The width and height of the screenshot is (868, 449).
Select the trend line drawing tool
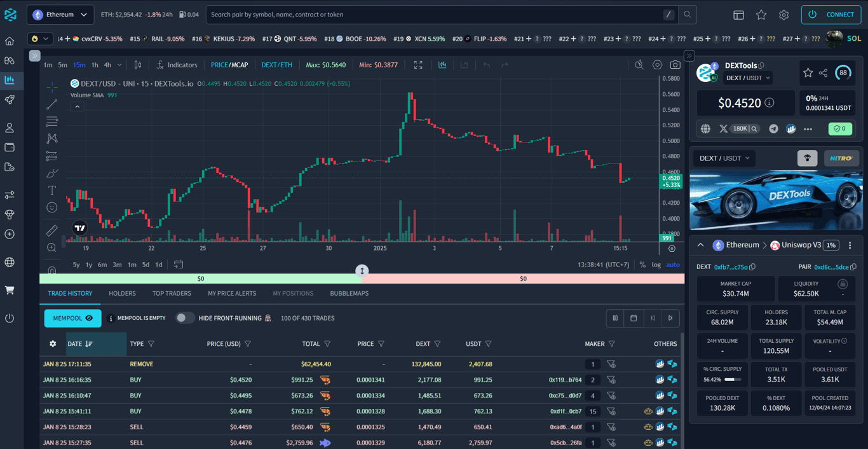point(52,104)
